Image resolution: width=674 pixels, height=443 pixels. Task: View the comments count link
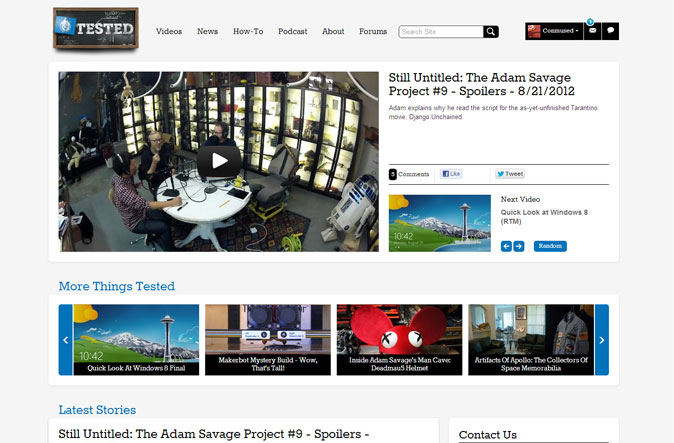click(x=409, y=174)
